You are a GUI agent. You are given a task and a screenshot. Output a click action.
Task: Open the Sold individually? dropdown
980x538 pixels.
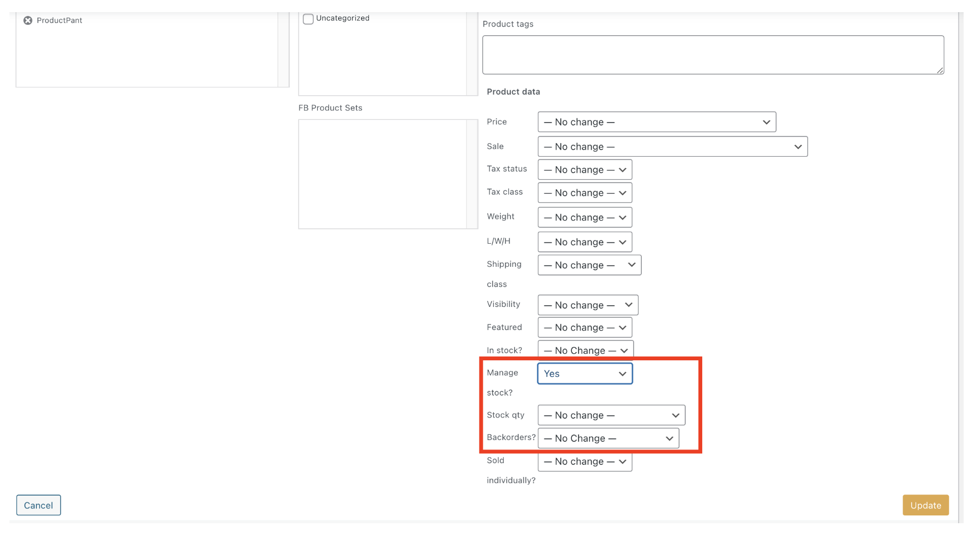coord(585,462)
